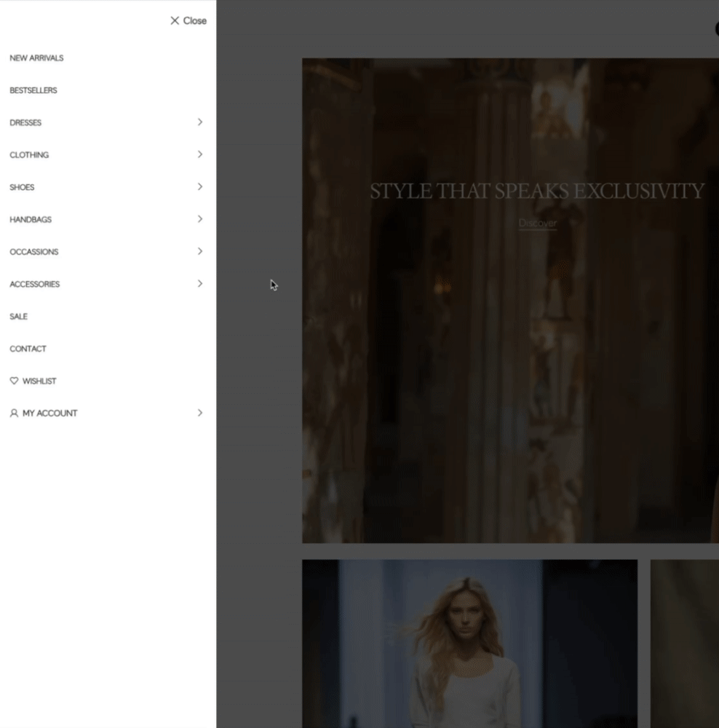Open the Contact page link

coord(28,349)
